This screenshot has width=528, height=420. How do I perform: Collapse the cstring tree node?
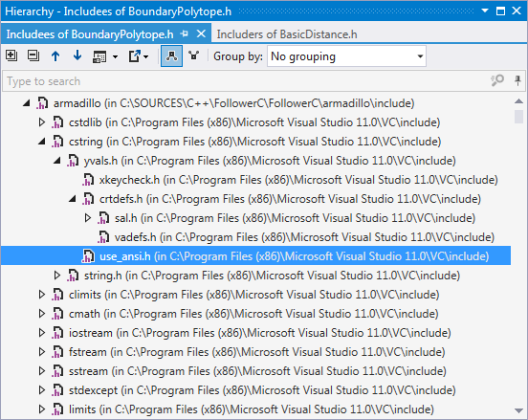coord(42,142)
